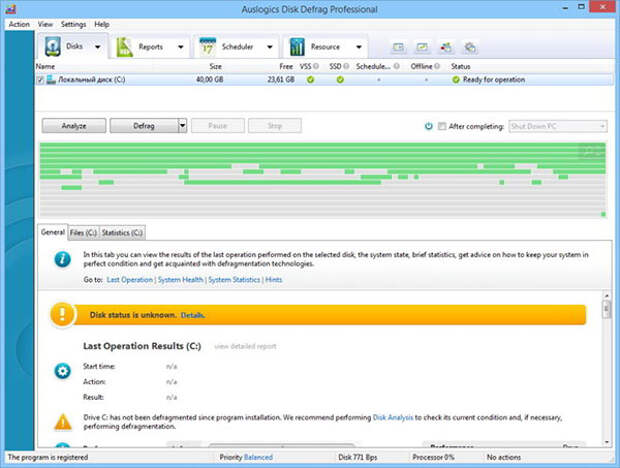Viewport: 620px width, 468px height.
Task: Click the green SSD check for drive C
Action: [340, 79]
